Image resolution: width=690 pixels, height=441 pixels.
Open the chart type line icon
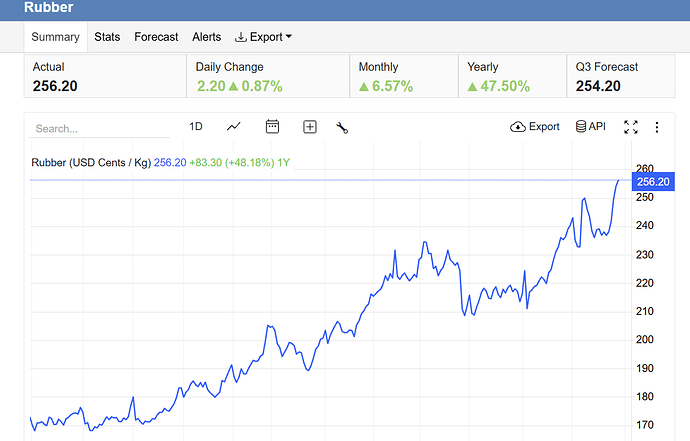point(234,127)
